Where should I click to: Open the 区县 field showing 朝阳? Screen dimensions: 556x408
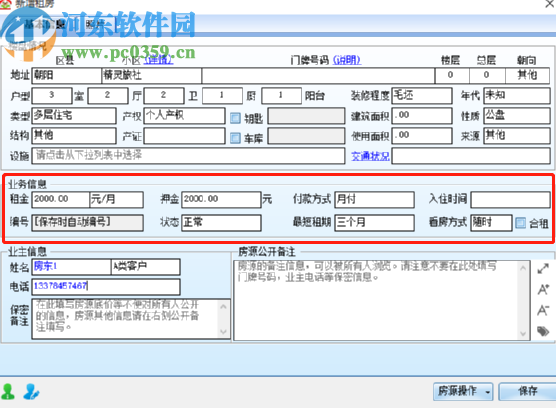pos(67,76)
